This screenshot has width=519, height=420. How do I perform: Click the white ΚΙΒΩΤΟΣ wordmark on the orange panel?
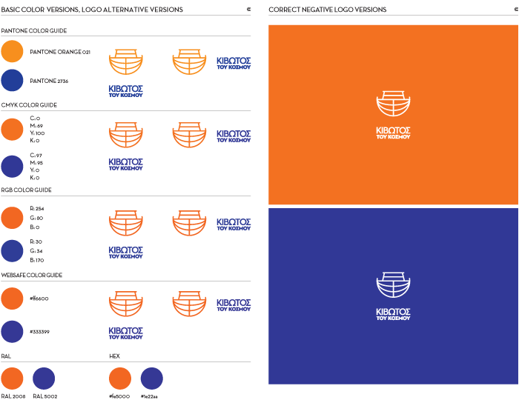point(393,130)
